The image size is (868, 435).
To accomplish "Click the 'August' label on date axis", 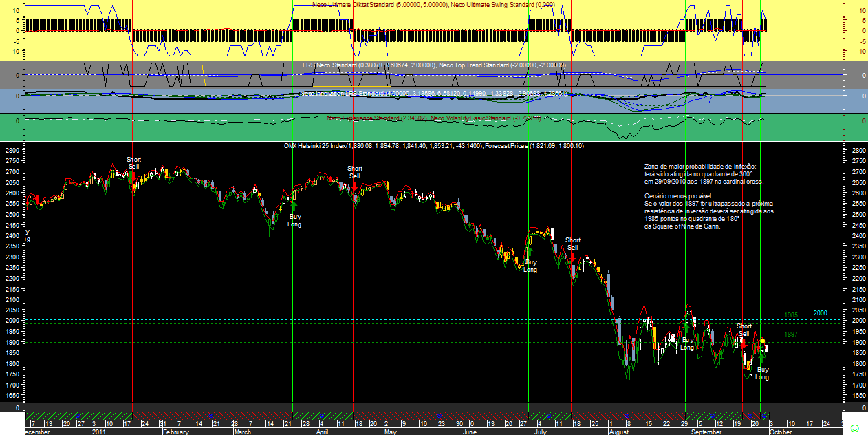I will (619, 432).
